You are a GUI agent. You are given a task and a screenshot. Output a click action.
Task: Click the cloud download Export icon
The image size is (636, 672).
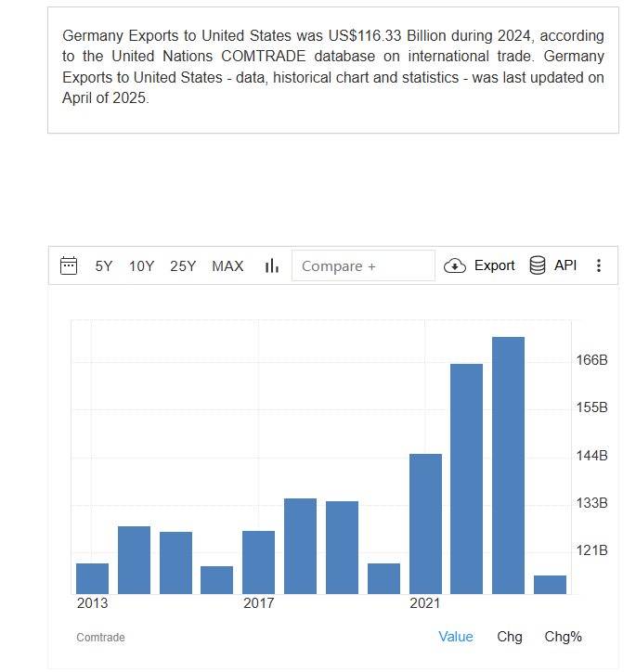(x=455, y=265)
